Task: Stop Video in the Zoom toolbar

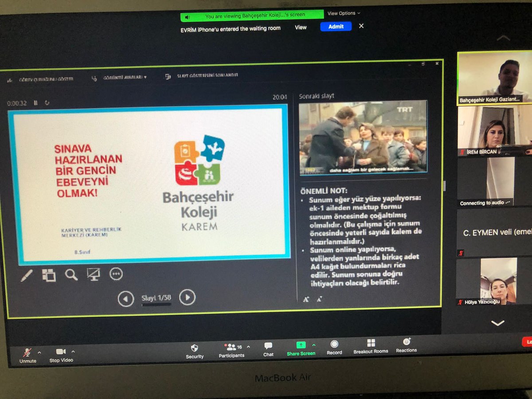Action: (61, 356)
